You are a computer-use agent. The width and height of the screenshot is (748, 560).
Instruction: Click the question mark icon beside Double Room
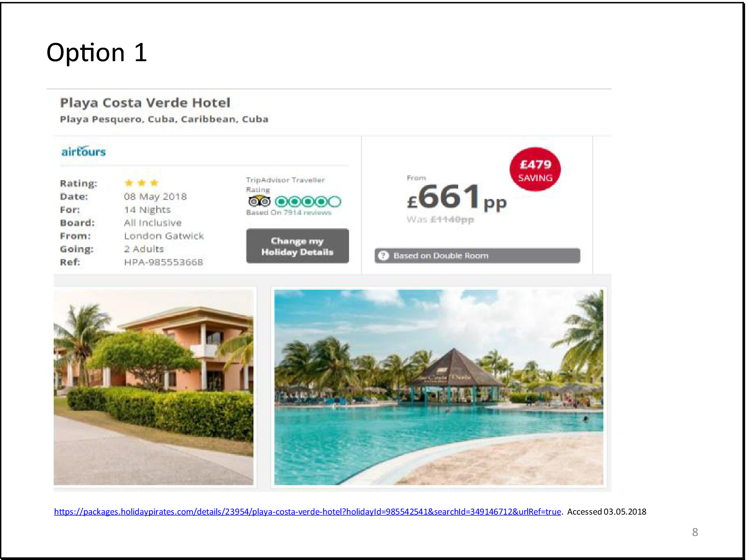383,256
